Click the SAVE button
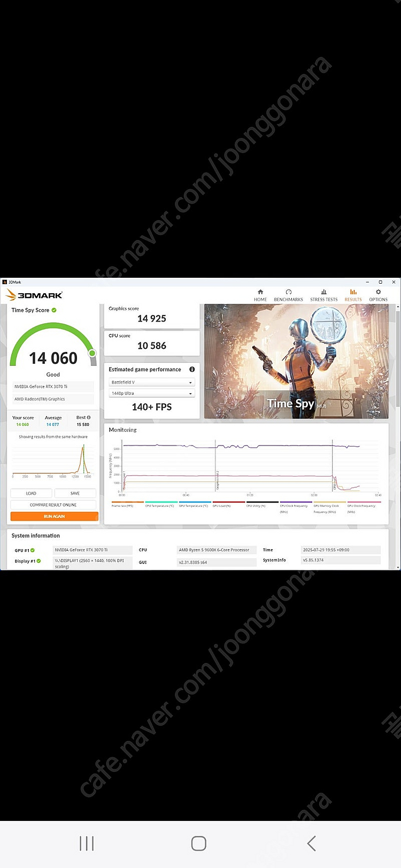 (75, 493)
